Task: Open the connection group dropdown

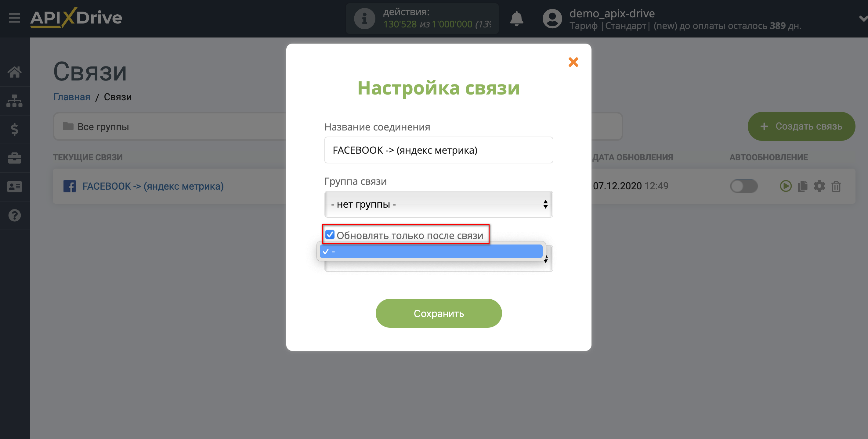Action: (438, 204)
